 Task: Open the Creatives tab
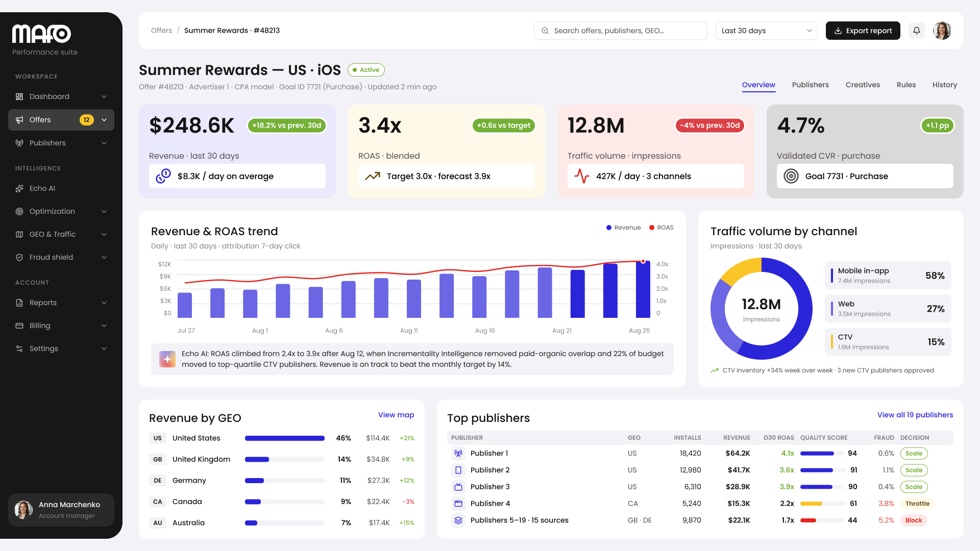tap(863, 85)
